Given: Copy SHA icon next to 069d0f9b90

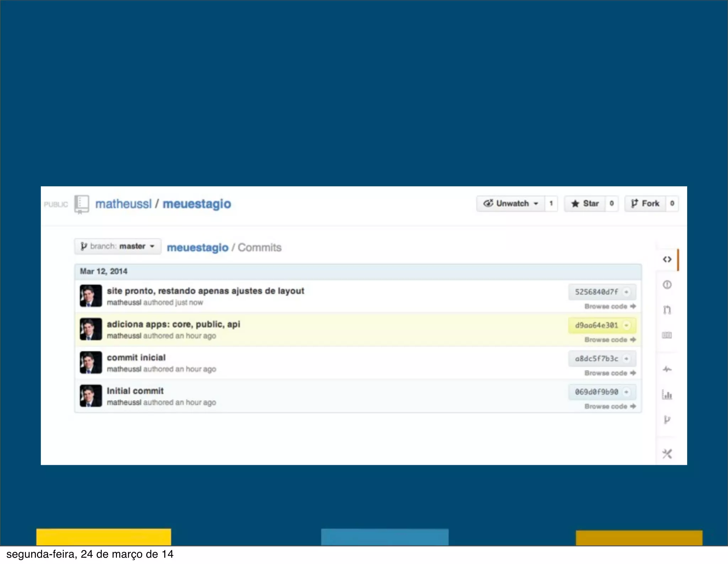Looking at the screenshot, I should (x=627, y=392).
